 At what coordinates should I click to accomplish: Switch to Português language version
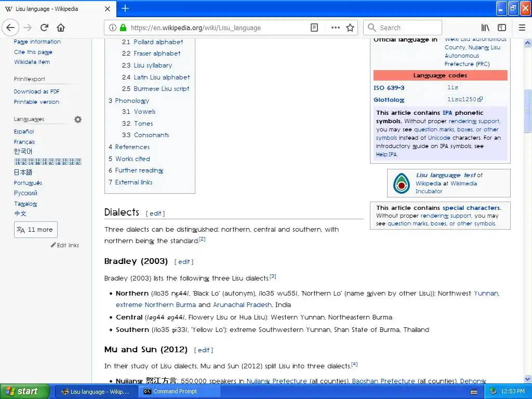[28, 183]
